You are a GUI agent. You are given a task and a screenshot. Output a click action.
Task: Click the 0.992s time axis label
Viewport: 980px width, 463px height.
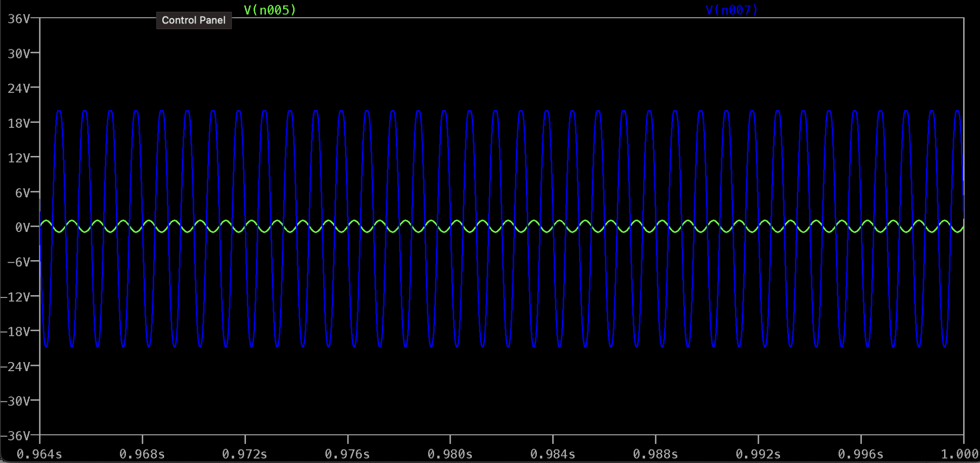pos(758,454)
